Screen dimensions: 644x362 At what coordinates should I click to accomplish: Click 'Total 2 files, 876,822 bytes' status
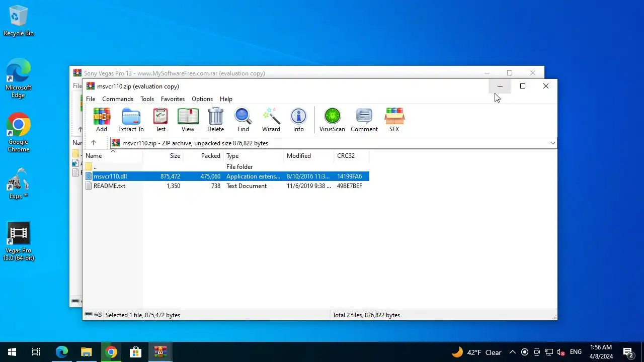pos(366,315)
